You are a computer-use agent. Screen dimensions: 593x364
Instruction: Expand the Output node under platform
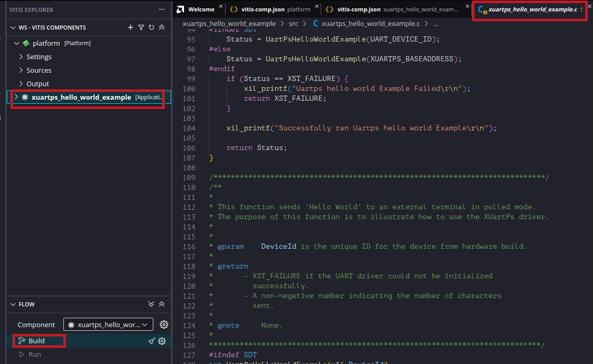point(38,84)
